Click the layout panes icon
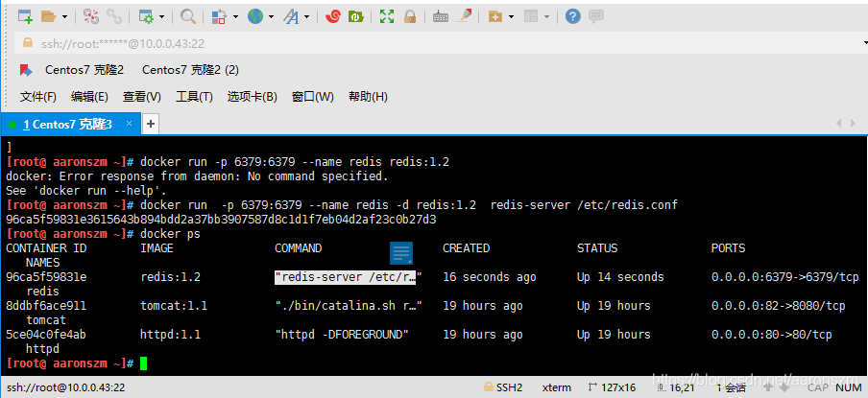 pos(531,17)
